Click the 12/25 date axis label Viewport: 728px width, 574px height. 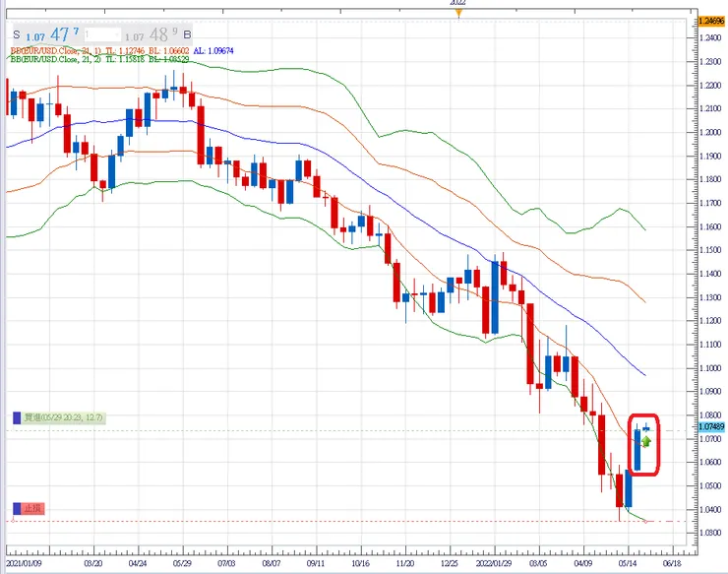point(449,563)
